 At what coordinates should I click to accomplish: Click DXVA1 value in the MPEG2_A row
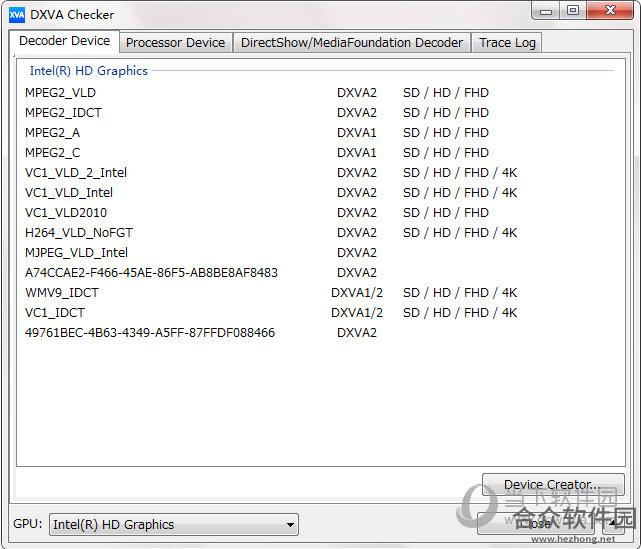pos(357,133)
